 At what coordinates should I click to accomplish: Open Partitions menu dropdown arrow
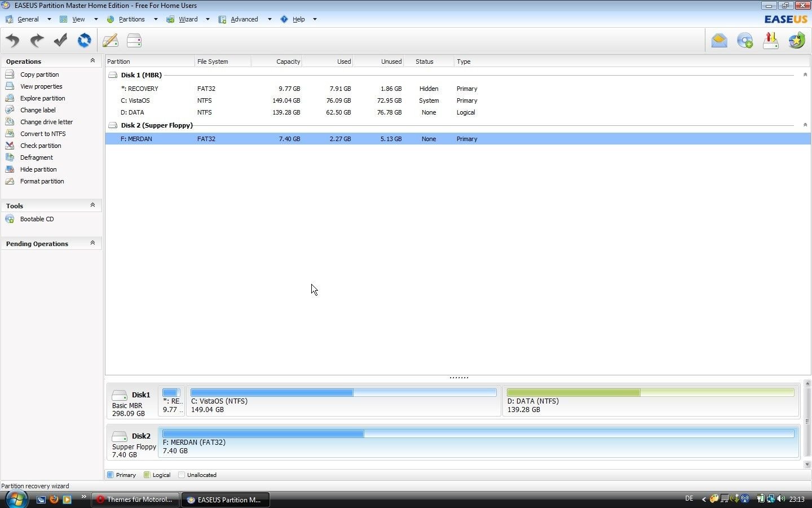click(156, 19)
